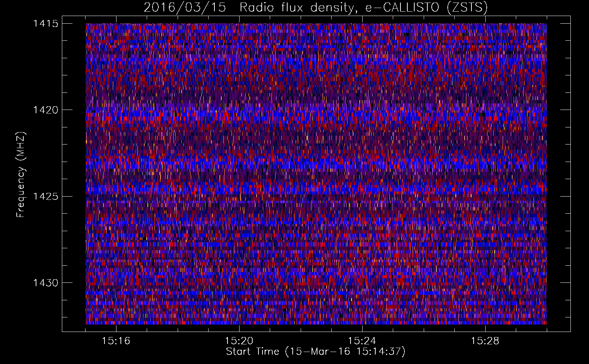Click the 'Frequency (MHZ)' axis title
The image size is (589, 364).
click(x=21, y=175)
